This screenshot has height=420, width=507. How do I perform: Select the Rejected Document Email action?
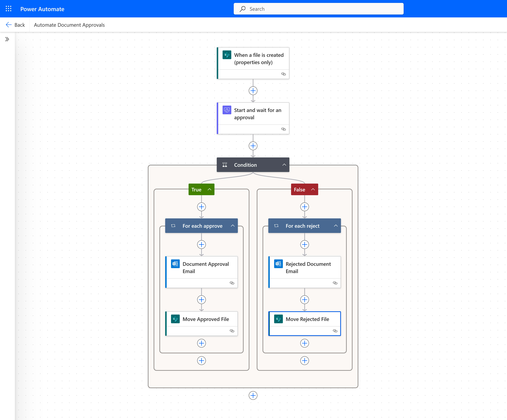click(308, 268)
